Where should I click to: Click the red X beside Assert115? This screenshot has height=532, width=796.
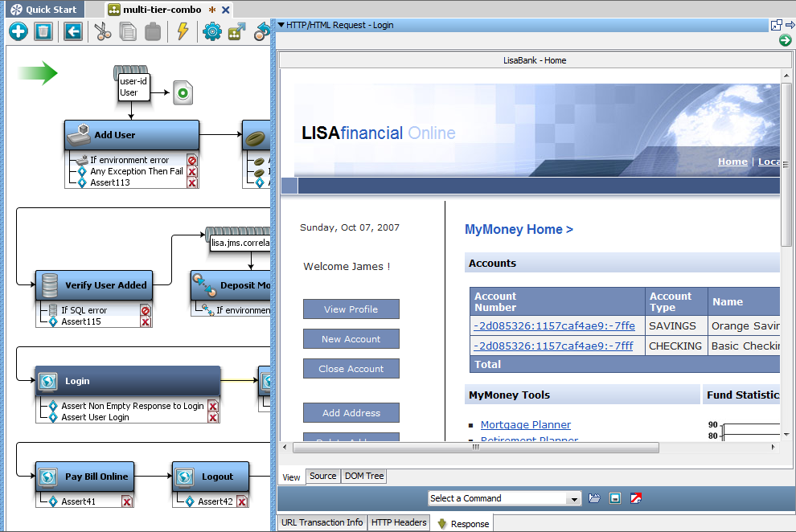point(146,322)
